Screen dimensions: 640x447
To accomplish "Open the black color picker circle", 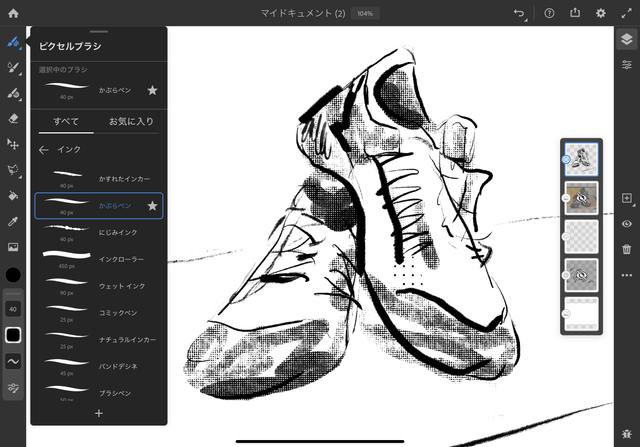I will [x=13, y=275].
